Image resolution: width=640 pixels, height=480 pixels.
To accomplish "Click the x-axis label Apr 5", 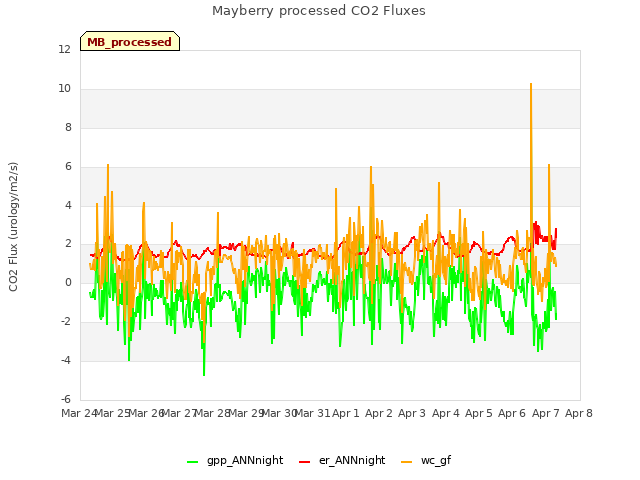I will pyautogui.click(x=479, y=413).
